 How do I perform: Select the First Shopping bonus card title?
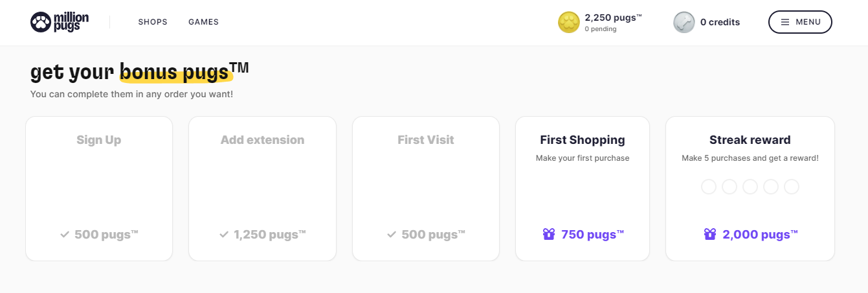pyautogui.click(x=583, y=140)
